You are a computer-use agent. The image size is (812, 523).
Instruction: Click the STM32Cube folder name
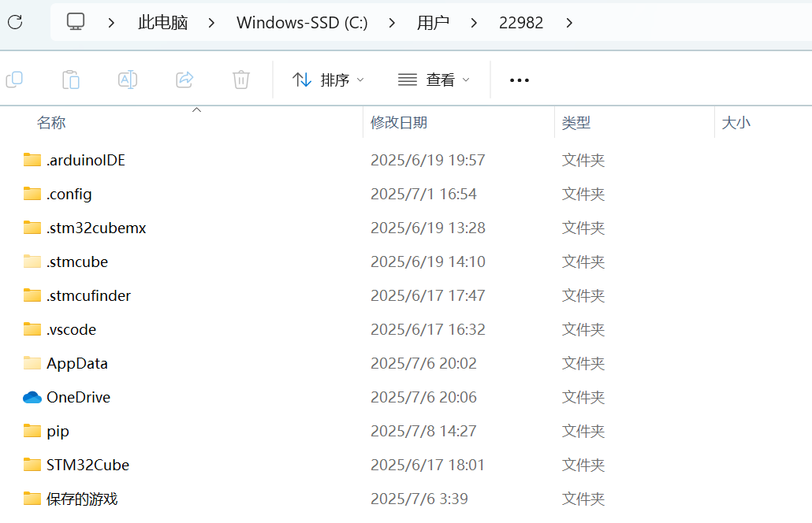88,465
